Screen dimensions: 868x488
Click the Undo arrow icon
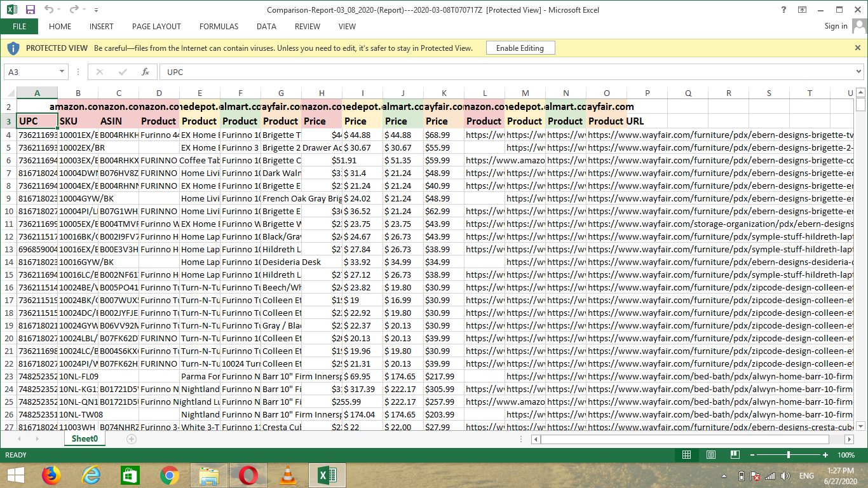point(49,10)
